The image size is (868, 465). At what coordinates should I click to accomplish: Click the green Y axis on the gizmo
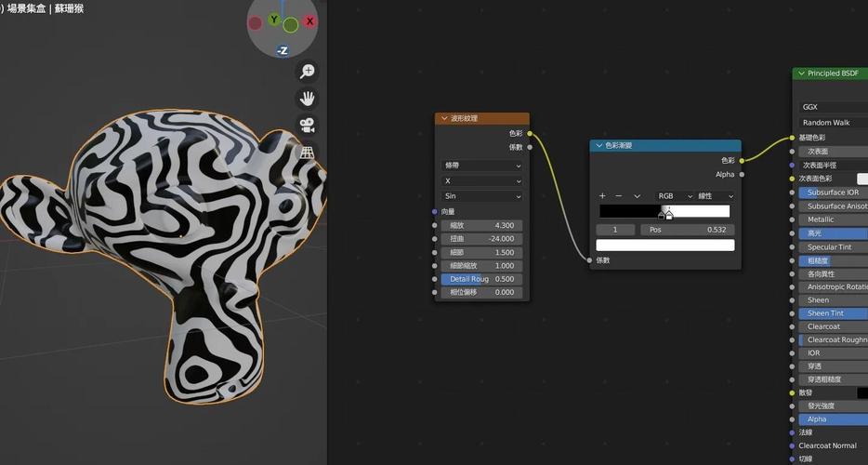pyautogui.click(x=274, y=20)
